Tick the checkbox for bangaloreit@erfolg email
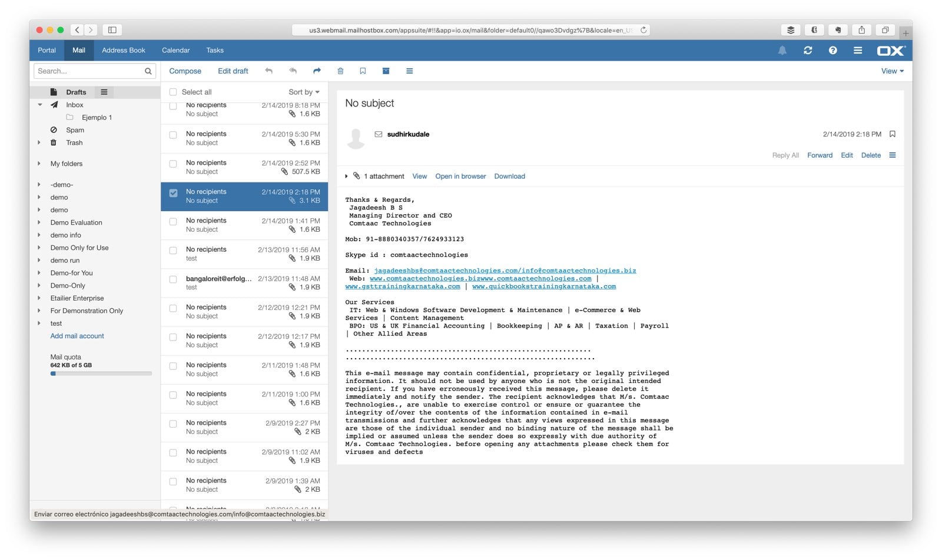Screen dimensions: 942x560 point(173,279)
